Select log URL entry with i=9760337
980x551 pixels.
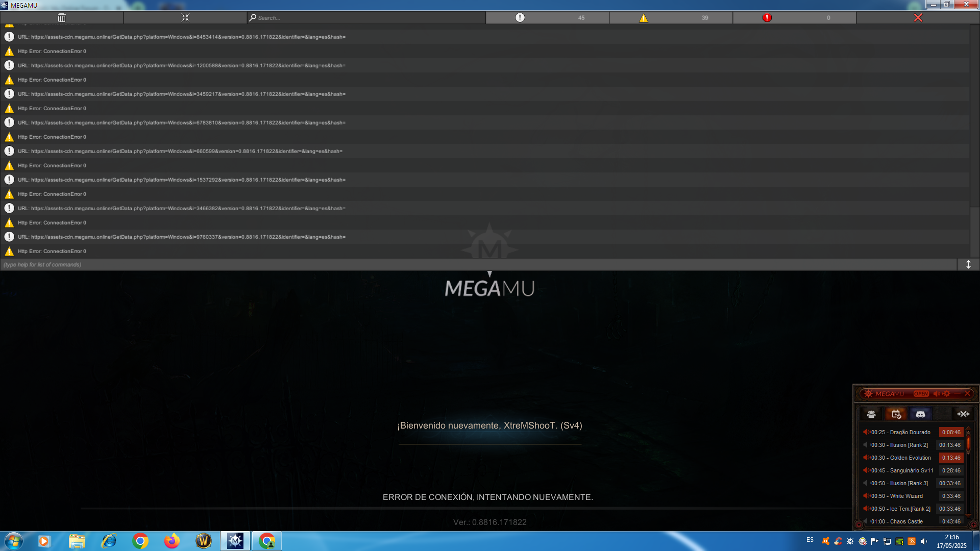[x=485, y=237]
